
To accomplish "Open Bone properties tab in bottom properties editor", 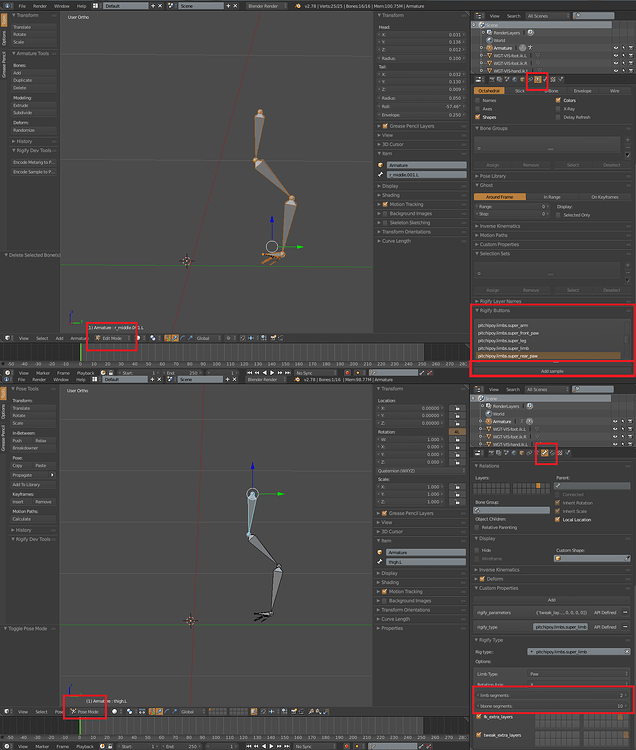I will (x=545, y=453).
